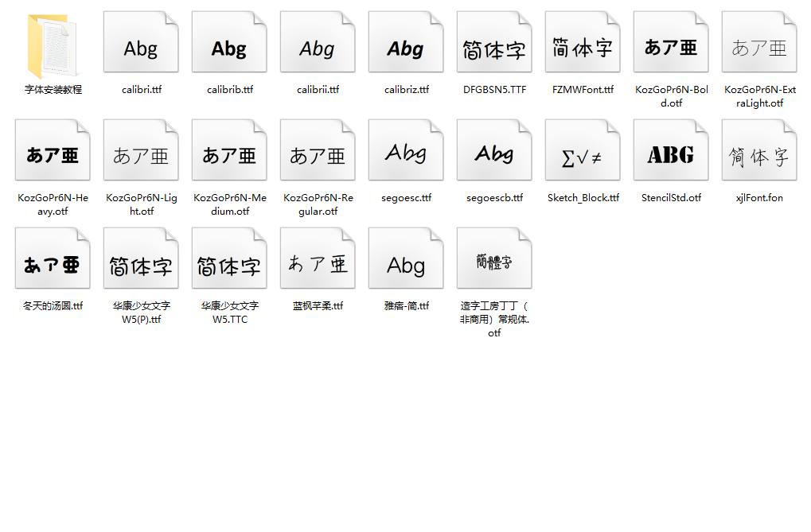Image resolution: width=811 pixels, height=532 pixels.
Task: Select the "calibrii.ttf" name text
Action: [318, 89]
